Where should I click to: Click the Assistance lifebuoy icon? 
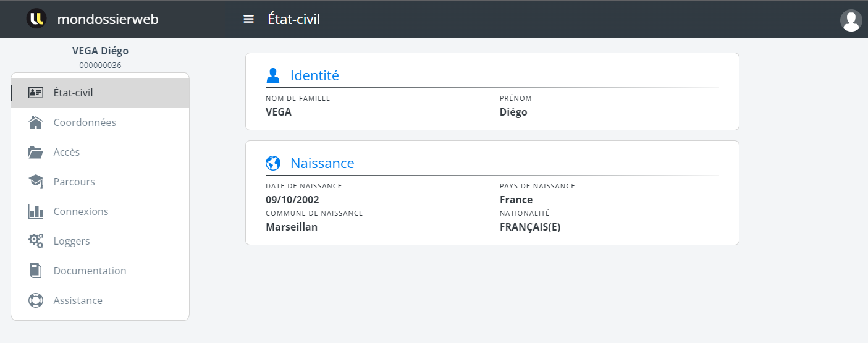tap(36, 300)
